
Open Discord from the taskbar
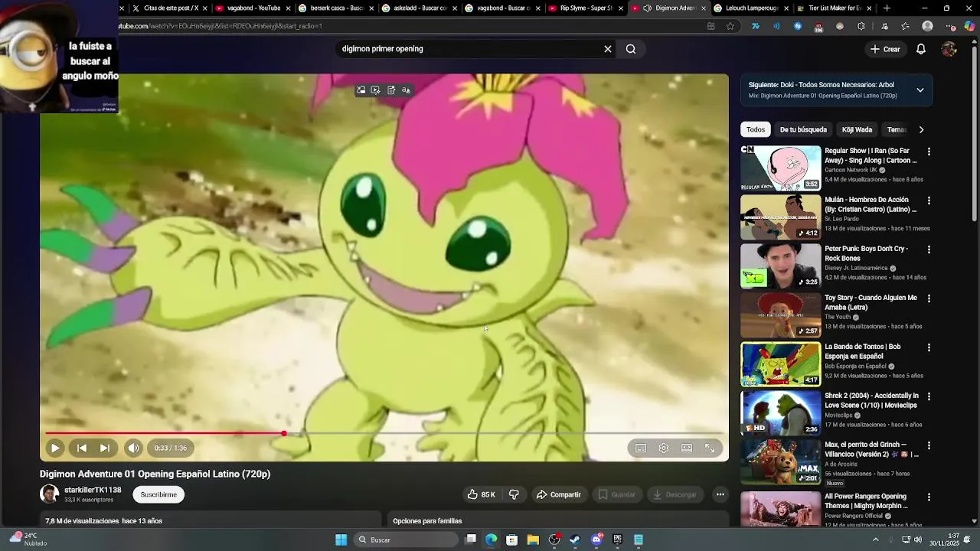(x=596, y=540)
